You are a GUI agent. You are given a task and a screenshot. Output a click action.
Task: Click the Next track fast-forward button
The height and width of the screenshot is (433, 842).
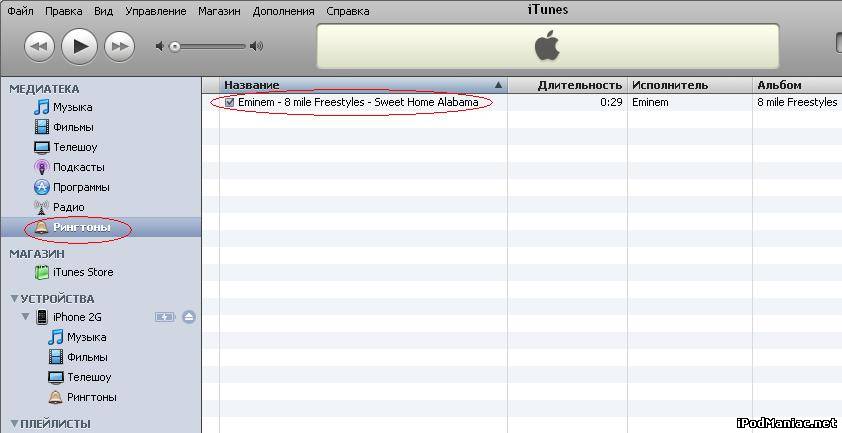click(119, 47)
